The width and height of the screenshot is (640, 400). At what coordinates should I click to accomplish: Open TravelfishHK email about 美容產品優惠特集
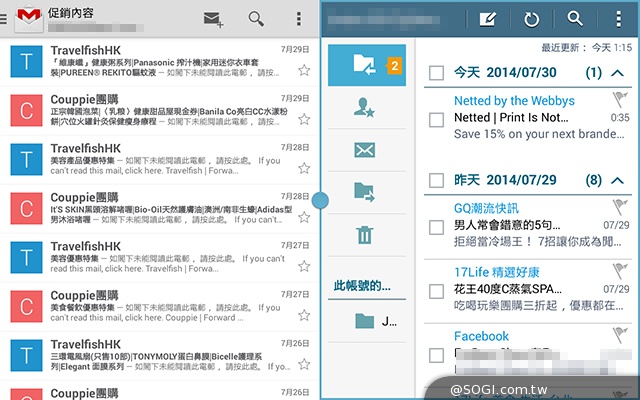(159, 160)
